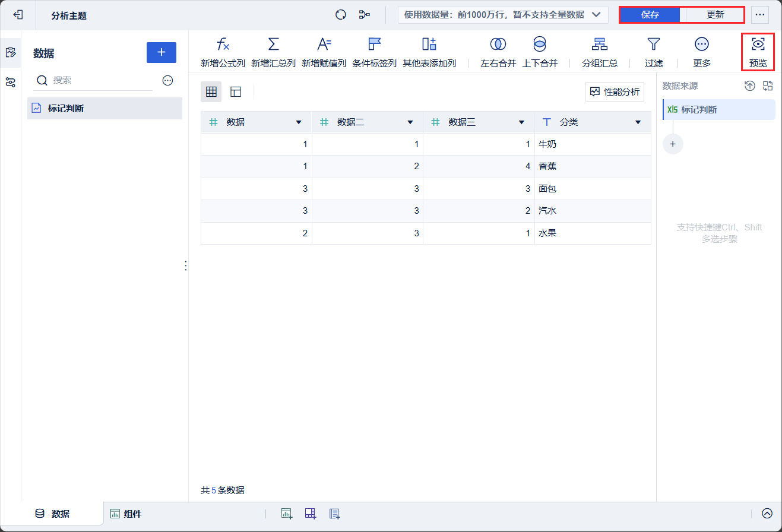This screenshot has width=782, height=532.
Task: Click the refresh circular arrows icon
Action: coord(341,15)
